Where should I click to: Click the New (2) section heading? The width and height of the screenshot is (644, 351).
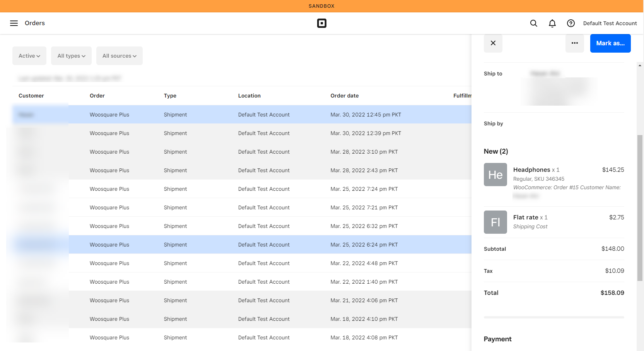pyautogui.click(x=496, y=151)
